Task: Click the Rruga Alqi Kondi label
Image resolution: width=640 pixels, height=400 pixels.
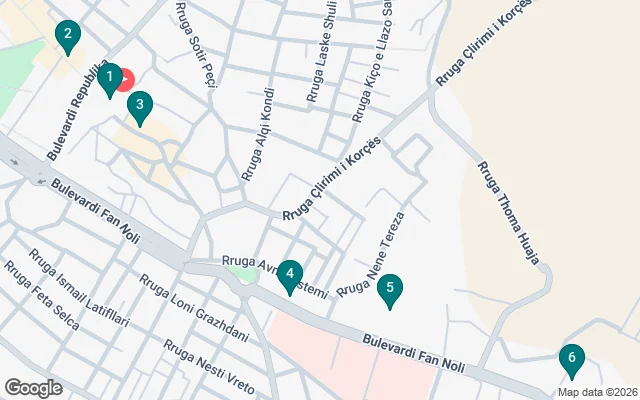Action: pyautogui.click(x=258, y=134)
